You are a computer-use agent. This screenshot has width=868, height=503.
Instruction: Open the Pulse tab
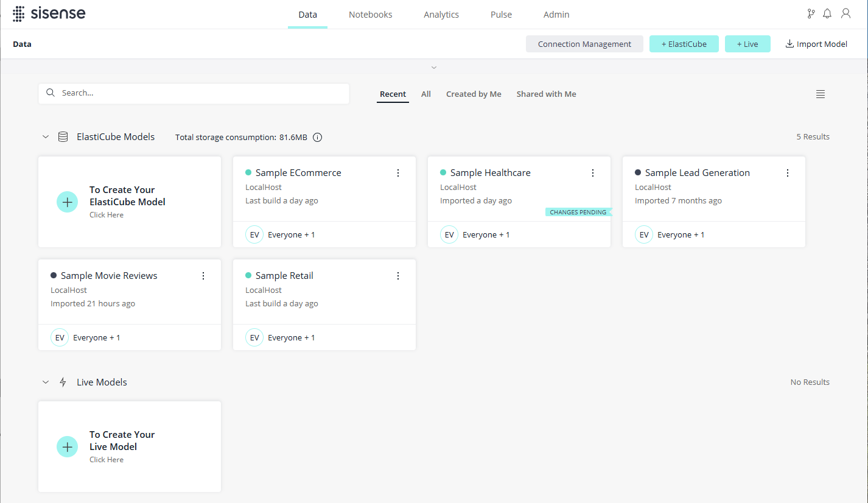(502, 15)
